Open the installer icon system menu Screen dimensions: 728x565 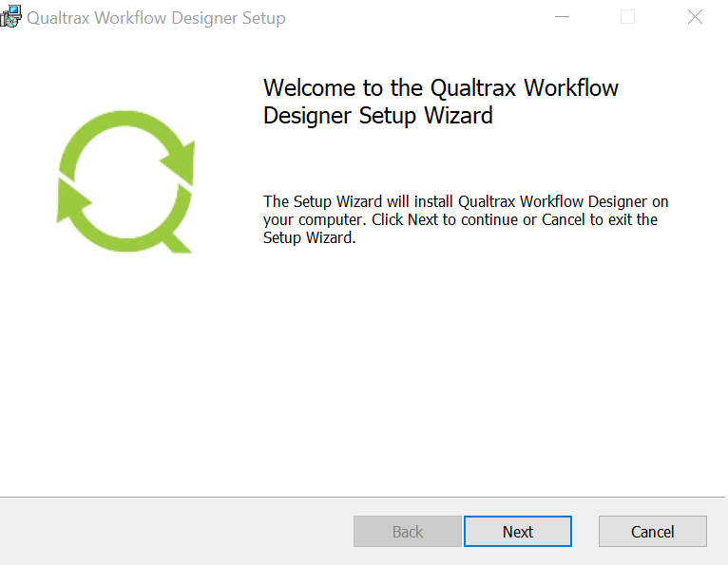coord(10,17)
